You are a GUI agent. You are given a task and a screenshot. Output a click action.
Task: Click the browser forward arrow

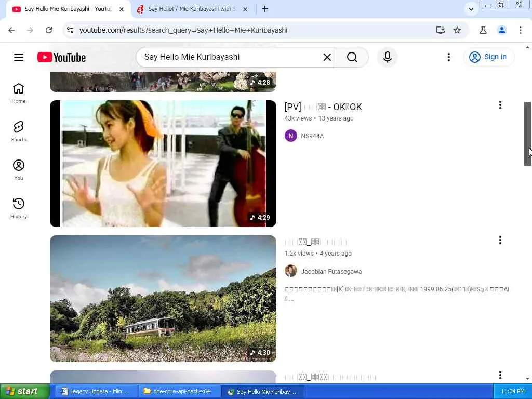pyautogui.click(x=30, y=30)
